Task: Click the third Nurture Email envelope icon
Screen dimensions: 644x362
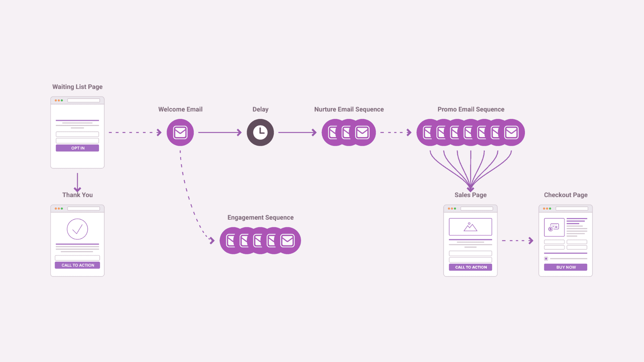Action: pyautogui.click(x=362, y=132)
